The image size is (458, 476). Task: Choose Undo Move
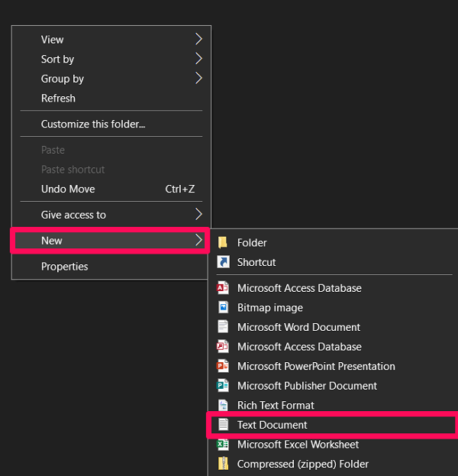pos(111,189)
